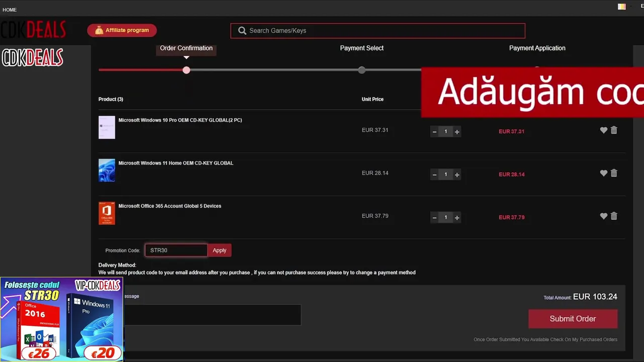Click the Total Amount EUR 103.24 text
This screenshot has width=644, height=362.
(x=580, y=297)
